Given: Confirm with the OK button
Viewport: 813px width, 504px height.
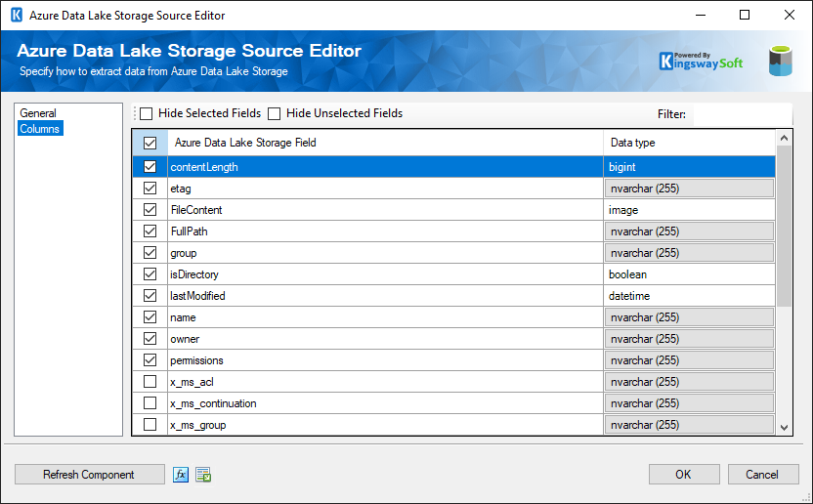Looking at the screenshot, I should (x=683, y=475).
